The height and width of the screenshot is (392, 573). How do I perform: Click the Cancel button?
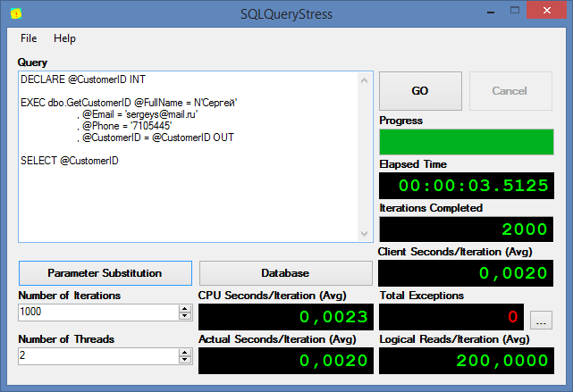click(510, 91)
